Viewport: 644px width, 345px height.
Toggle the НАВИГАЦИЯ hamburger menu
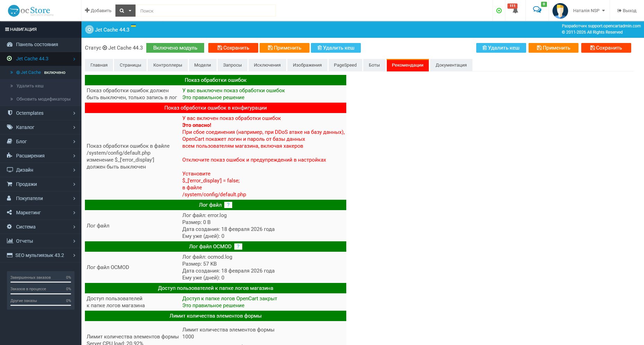pos(21,29)
